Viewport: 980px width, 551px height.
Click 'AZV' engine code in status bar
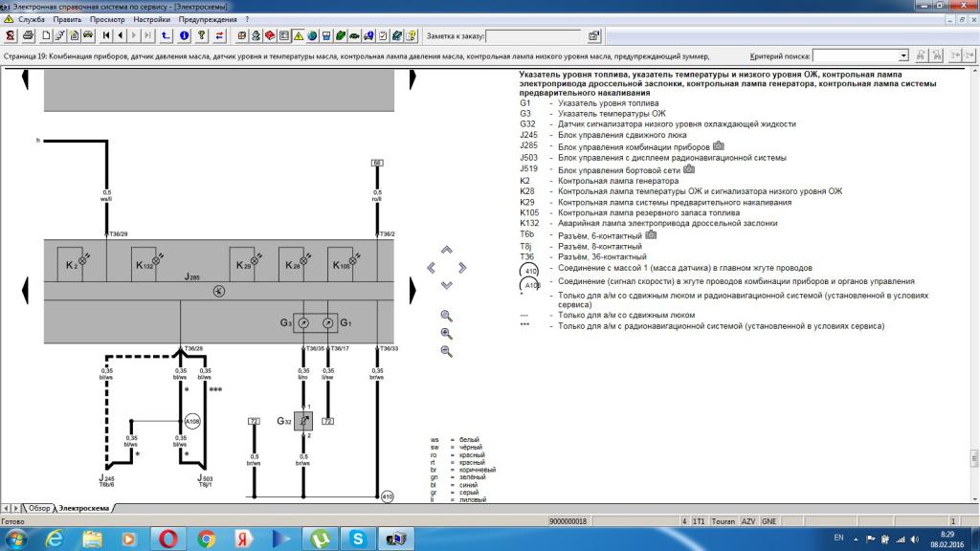748,521
